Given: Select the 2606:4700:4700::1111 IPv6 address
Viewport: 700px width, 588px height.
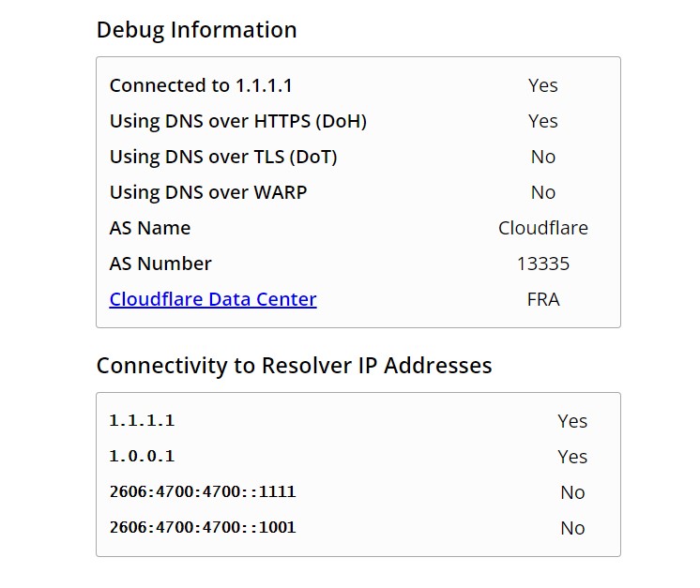Looking at the screenshot, I should tap(203, 491).
